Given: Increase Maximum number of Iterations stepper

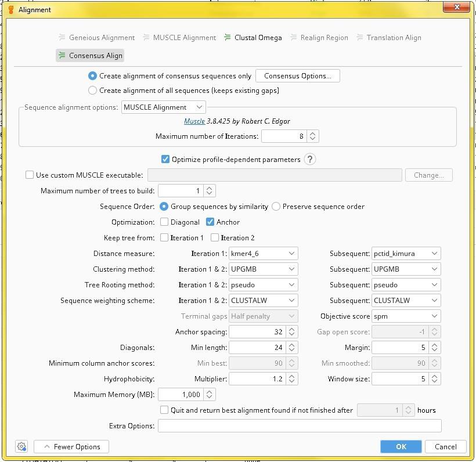Looking at the screenshot, I should tap(312, 133).
